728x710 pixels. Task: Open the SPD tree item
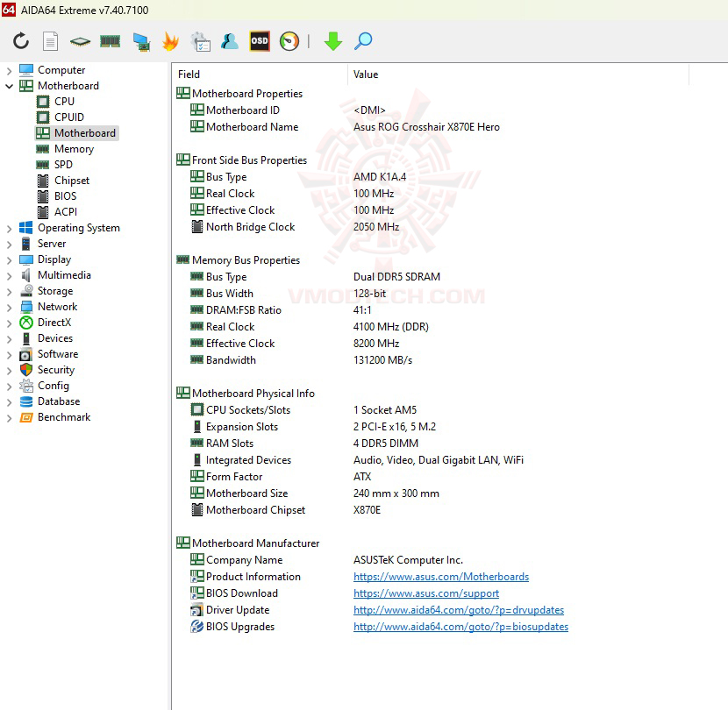[63, 165]
